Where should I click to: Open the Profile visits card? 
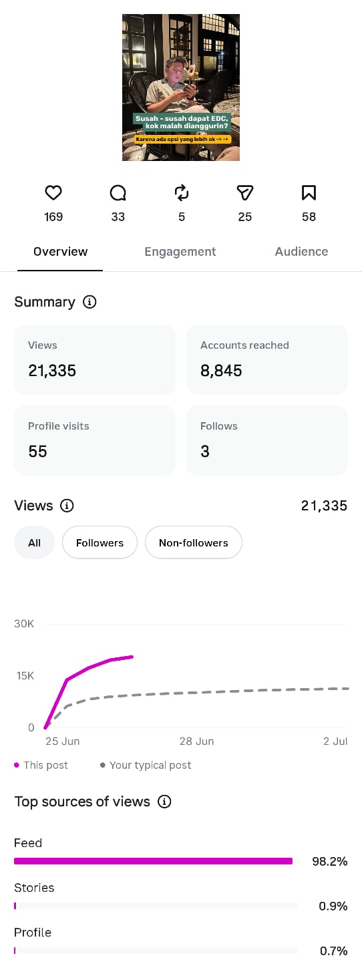[95, 440]
